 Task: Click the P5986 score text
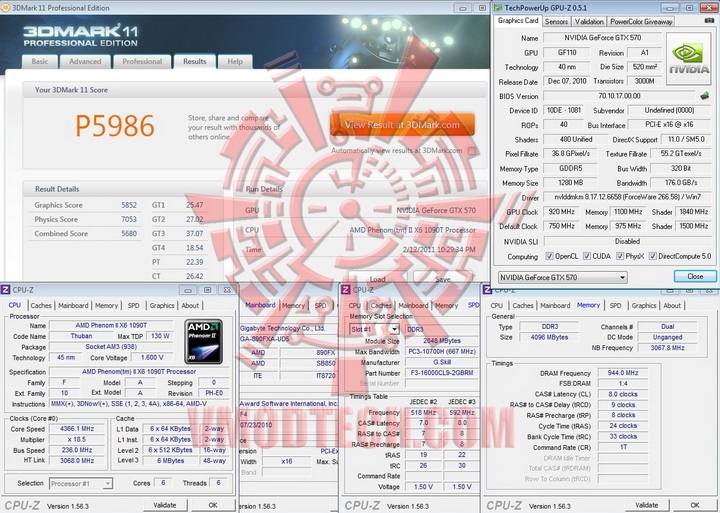(x=115, y=126)
